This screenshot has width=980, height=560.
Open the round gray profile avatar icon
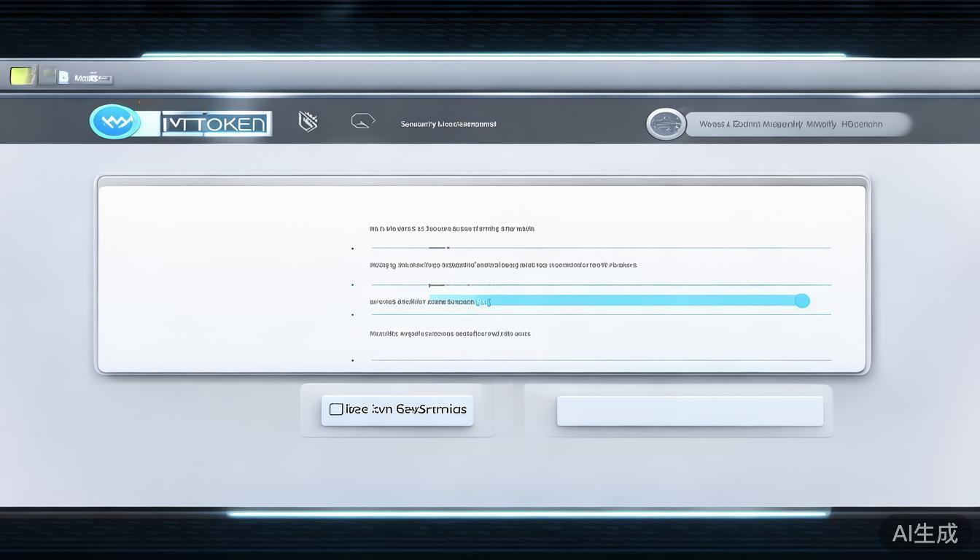click(666, 124)
